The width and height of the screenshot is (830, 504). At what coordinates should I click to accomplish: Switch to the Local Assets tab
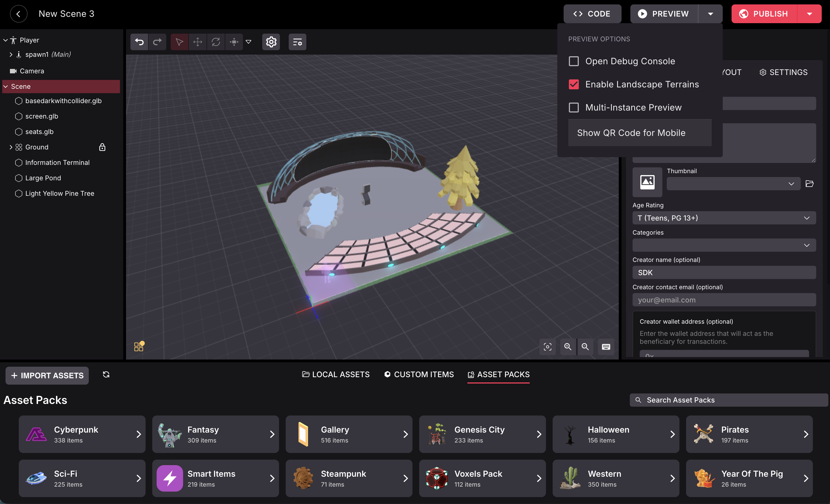(x=336, y=375)
